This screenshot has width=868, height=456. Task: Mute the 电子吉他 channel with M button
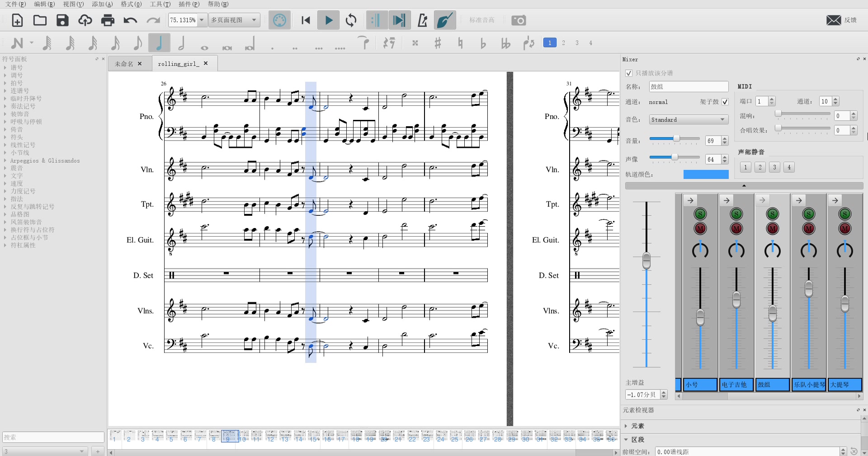[x=736, y=228]
